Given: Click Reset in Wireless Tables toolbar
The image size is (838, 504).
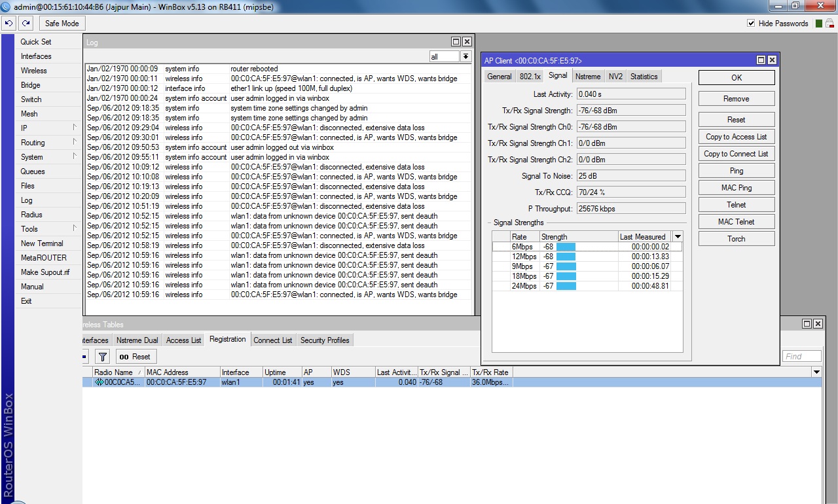Looking at the screenshot, I should 136,357.
